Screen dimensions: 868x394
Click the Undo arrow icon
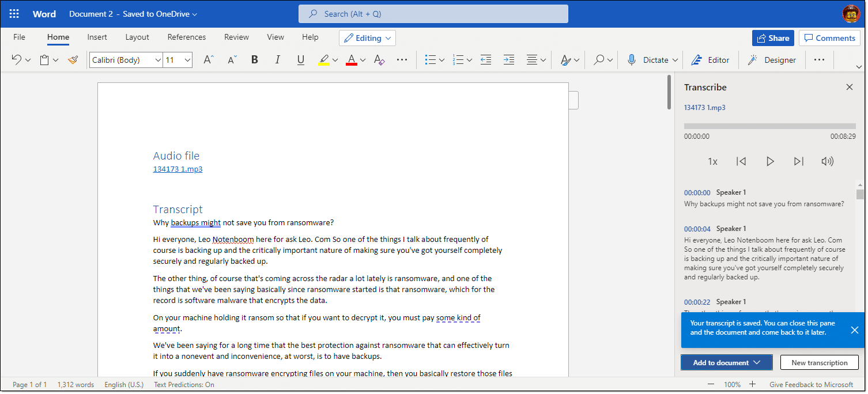point(16,60)
